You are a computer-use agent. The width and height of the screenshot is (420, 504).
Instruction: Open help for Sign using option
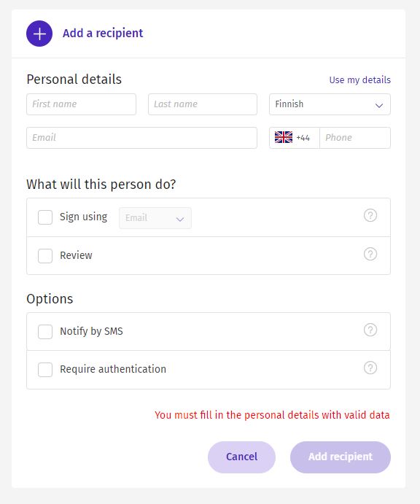pyautogui.click(x=370, y=215)
